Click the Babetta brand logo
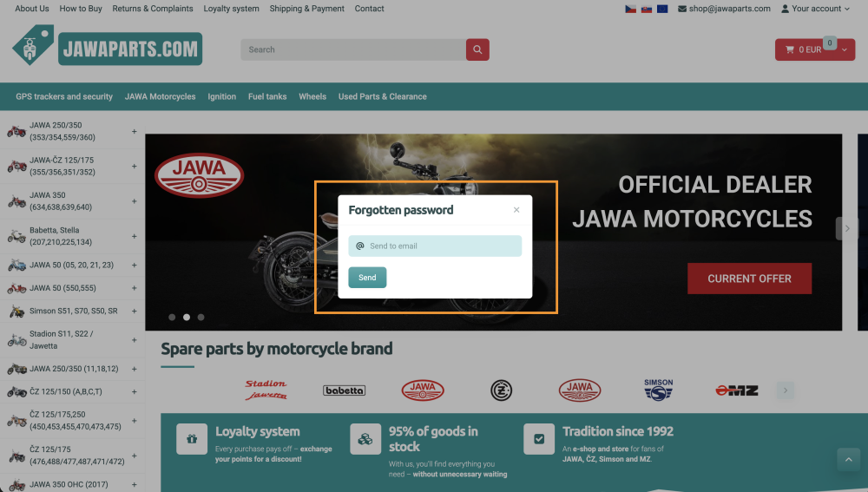868x492 pixels. click(344, 390)
